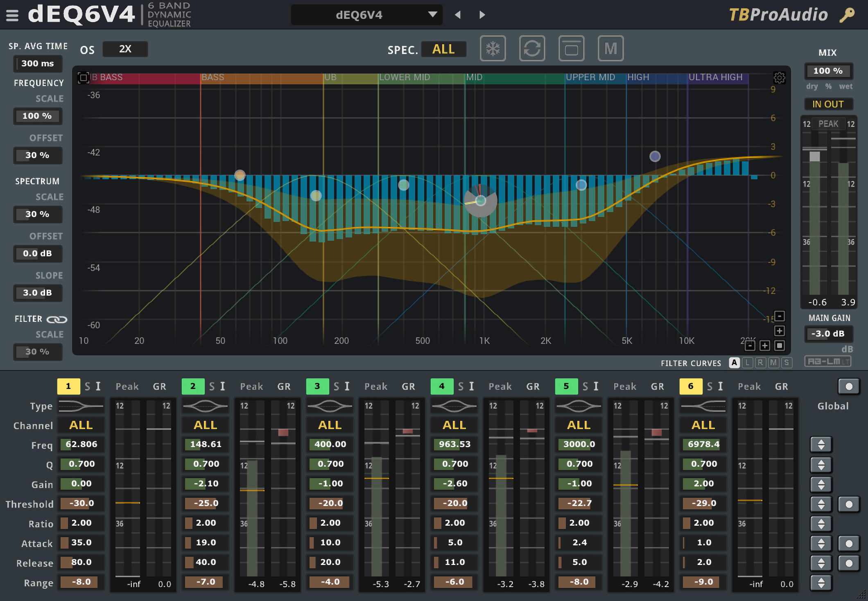
Task: Click the zoom reset square icon
Action: (x=780, y=346)
